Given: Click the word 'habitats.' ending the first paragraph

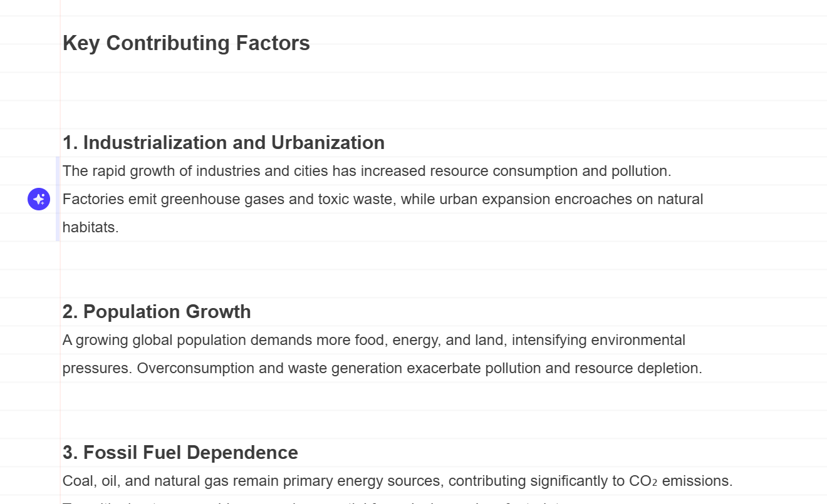Looking at the screenshot, I should click(x=91, y=227).
